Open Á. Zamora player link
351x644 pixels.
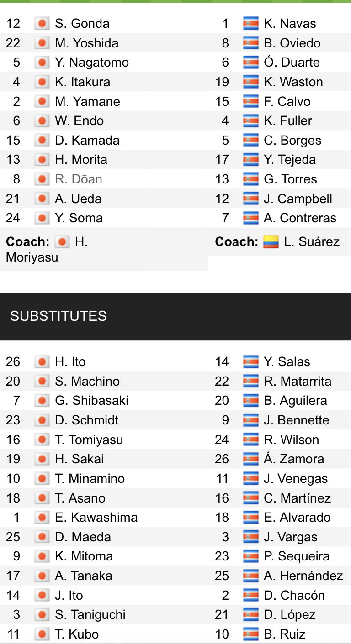click(x=293, y=459)
